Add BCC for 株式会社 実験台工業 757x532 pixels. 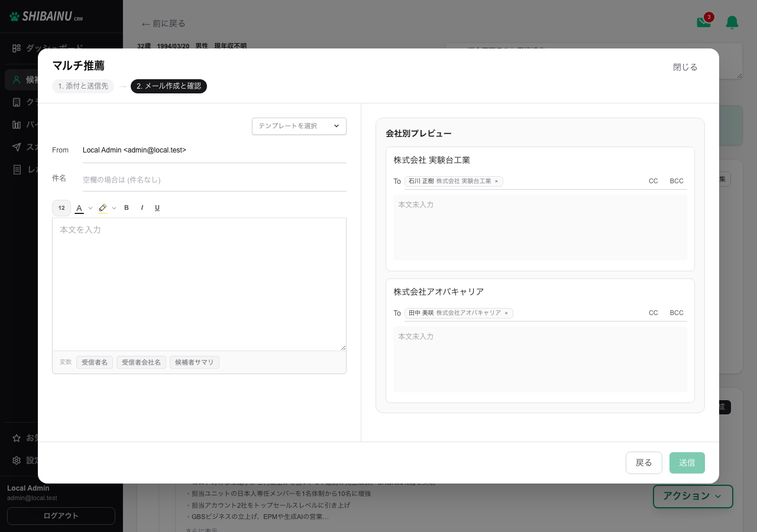677,181
